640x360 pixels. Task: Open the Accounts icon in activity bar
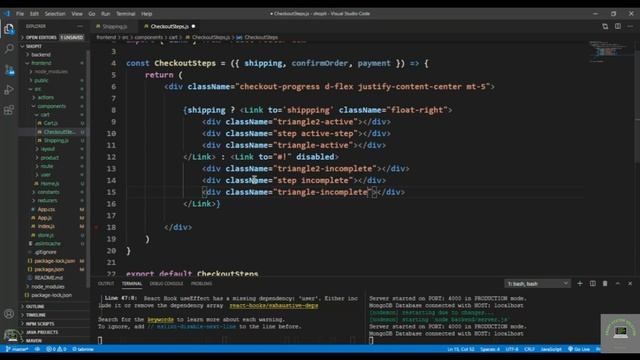[x=9, y=314]
